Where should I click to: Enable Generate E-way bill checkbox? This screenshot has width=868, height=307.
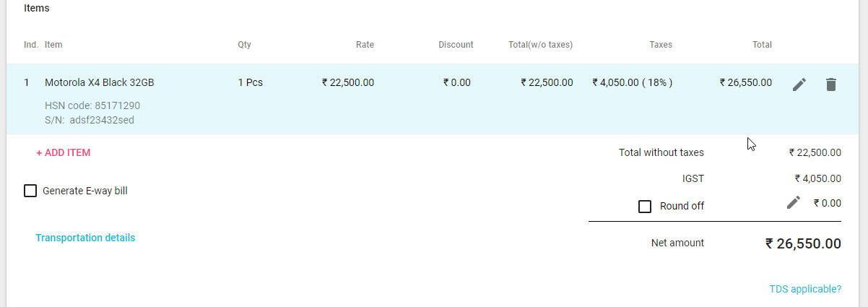pos(30,191)
